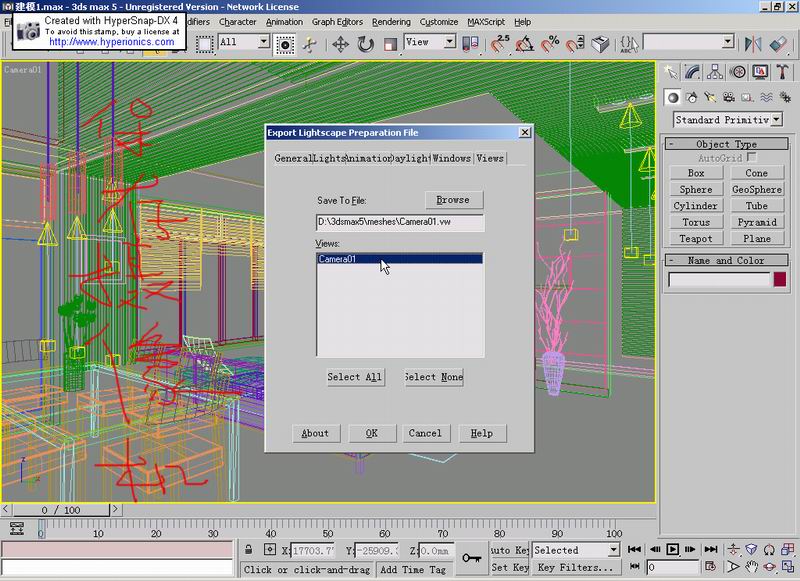The width and height of the screenshot is (800, 581).
Task: Click the object color swatch
Action: 779,280
